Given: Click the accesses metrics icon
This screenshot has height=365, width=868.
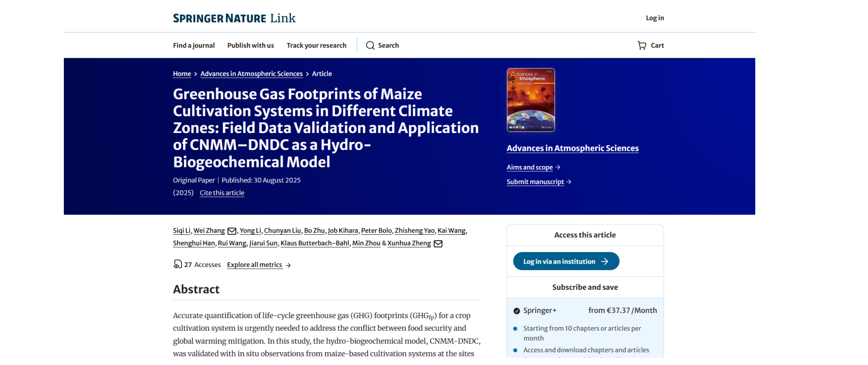Looking at the screenshot, I should tap(177, 264).
